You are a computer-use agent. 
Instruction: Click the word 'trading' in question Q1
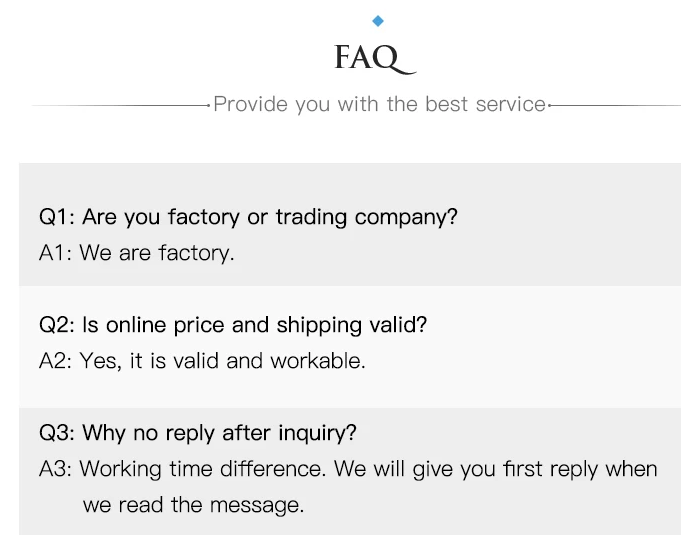coord(311,217)
